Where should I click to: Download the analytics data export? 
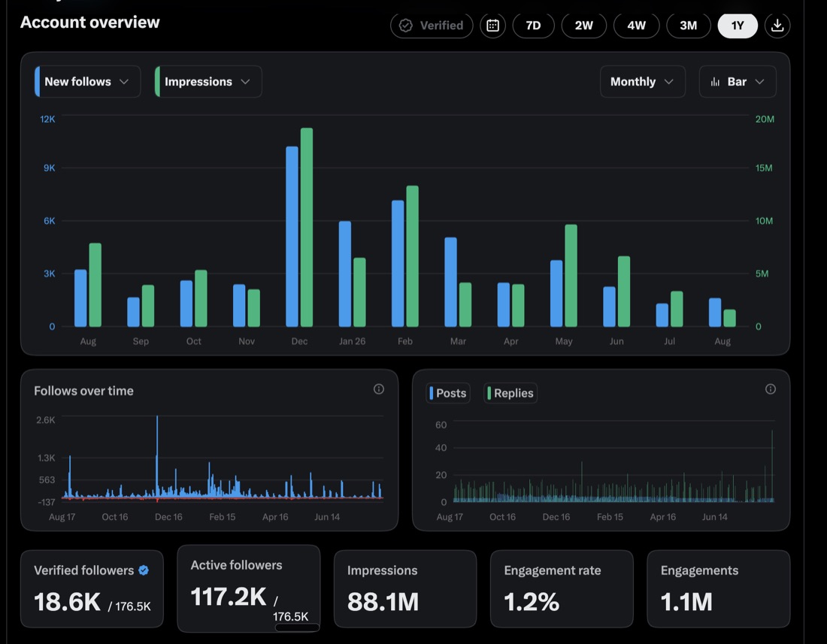[777, 26]
